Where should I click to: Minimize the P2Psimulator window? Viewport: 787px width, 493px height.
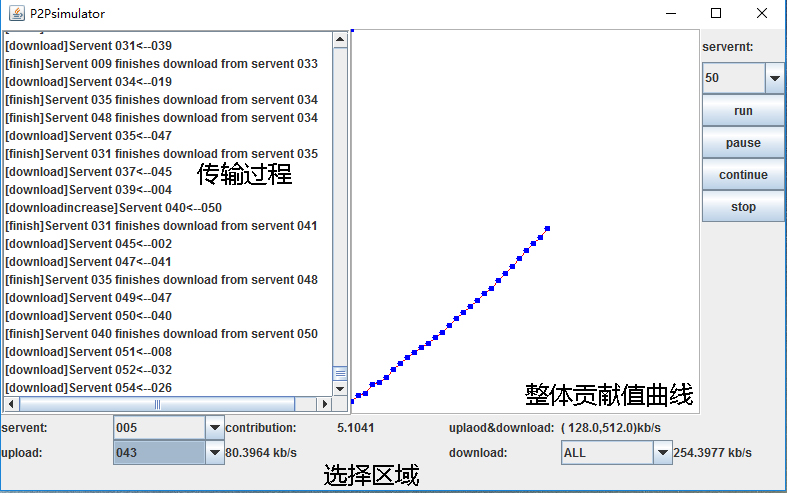coord(671,13)
